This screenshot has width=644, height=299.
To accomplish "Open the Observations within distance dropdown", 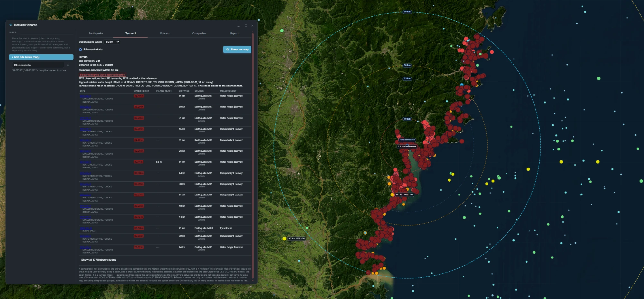I will tap(112, 42).
